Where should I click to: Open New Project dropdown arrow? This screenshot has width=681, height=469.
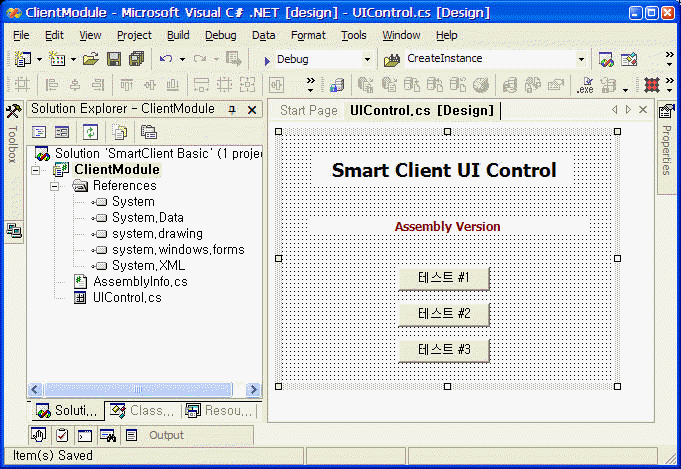(39, 59)
